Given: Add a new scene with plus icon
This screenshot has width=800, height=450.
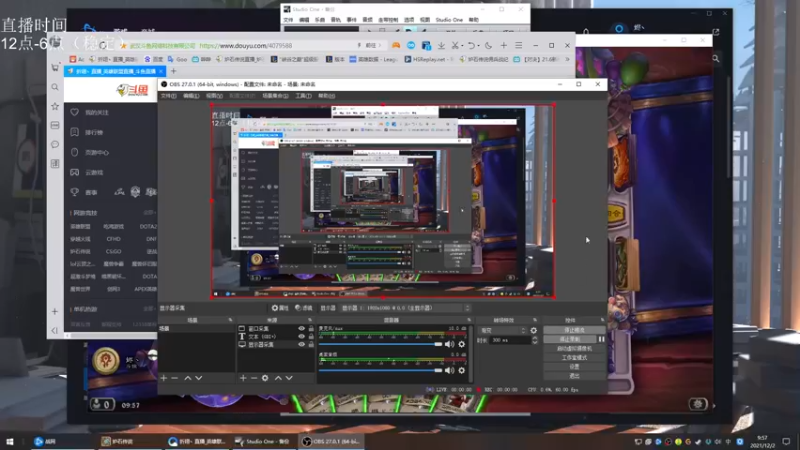Looking at the screenshot, I should [x=164, y=378].
